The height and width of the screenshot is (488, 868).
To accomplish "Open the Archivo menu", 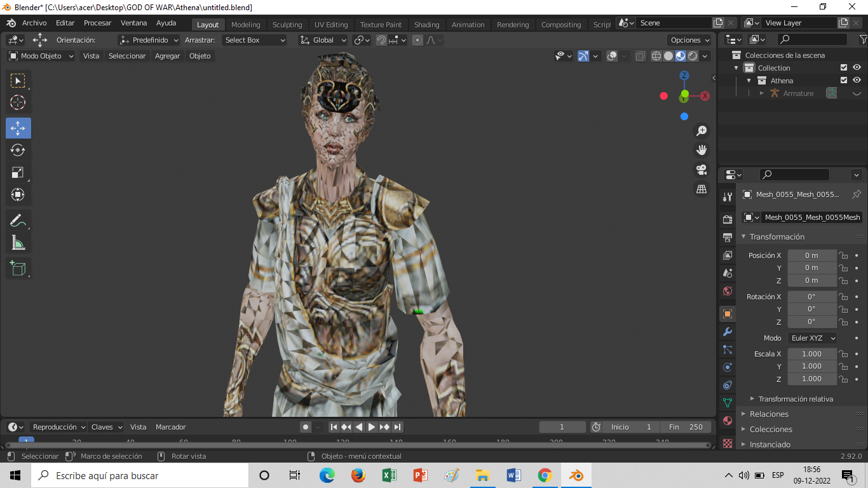I will (34, 23).
